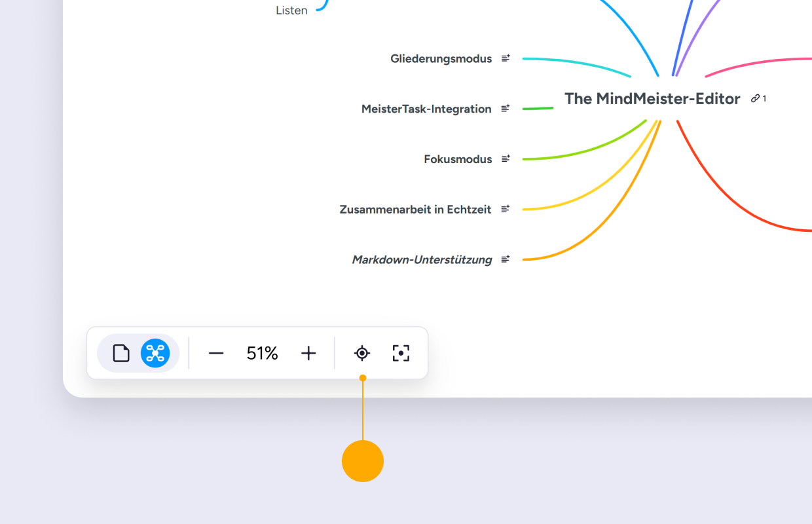
Task: Zoom in with the plus button
Action: tap(308, 354)
